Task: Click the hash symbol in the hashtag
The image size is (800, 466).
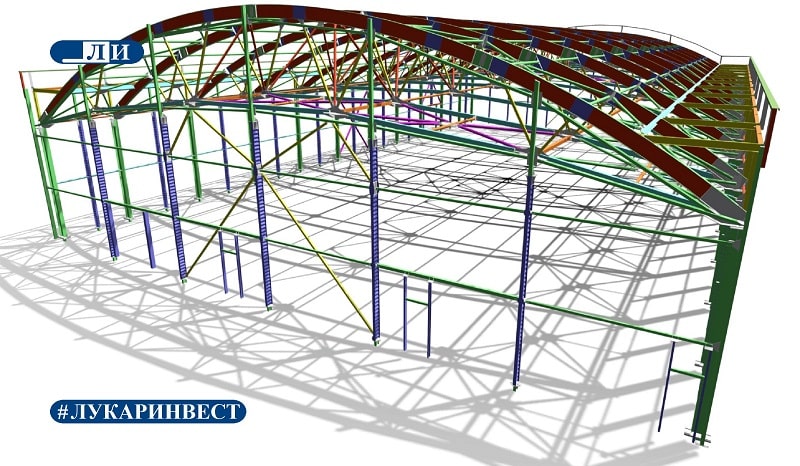Action: click(x=63, y=412)
